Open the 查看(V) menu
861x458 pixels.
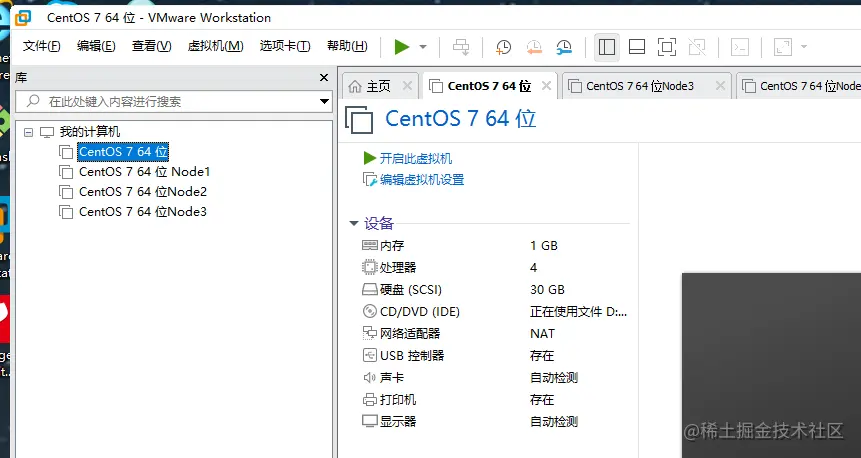pyautogui.click(x=152, y=46)
